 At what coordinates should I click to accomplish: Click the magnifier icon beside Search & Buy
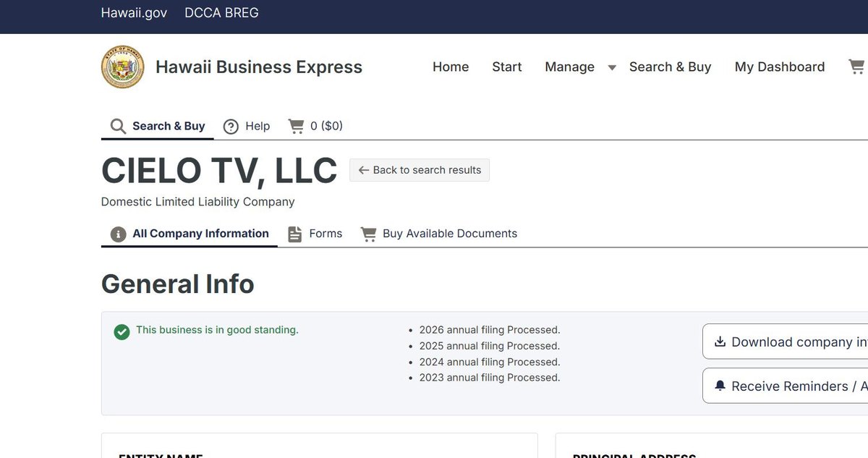[x=118, y=127]
